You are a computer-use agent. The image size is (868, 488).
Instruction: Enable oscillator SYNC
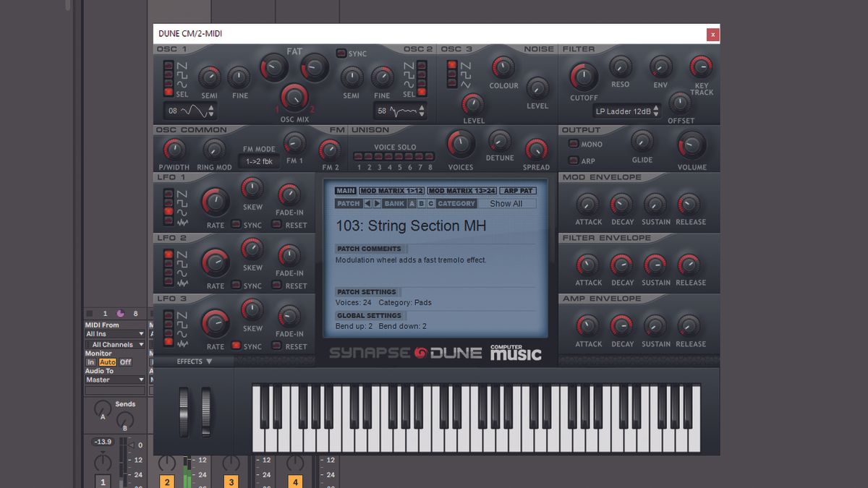(340, 53)
